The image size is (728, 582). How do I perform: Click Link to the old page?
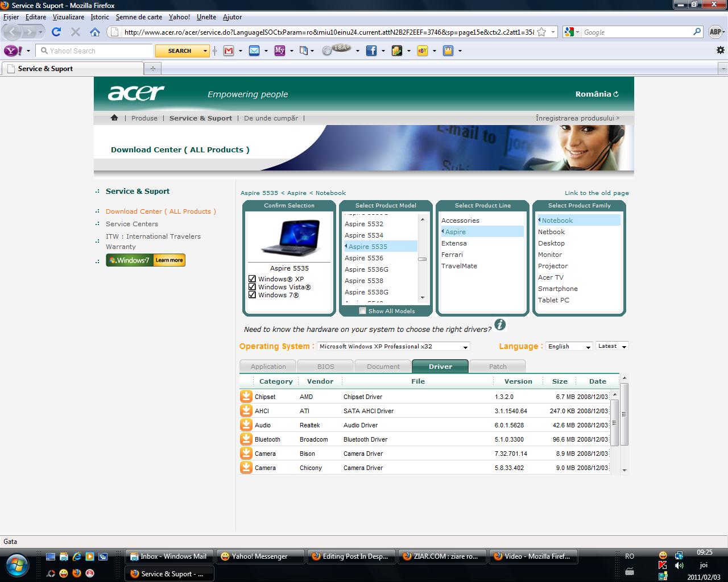pos(597,193)
